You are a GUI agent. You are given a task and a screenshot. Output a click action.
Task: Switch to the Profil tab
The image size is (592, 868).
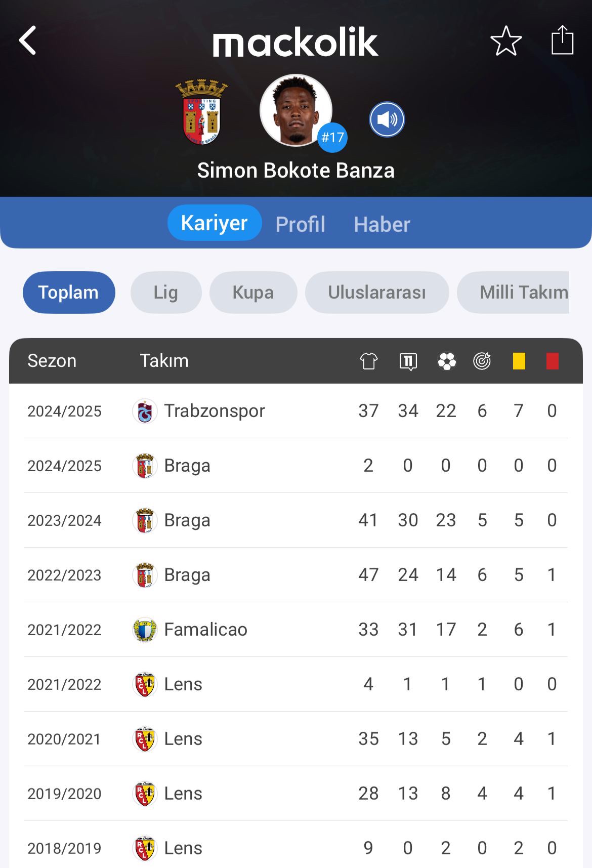coord(301,224)
